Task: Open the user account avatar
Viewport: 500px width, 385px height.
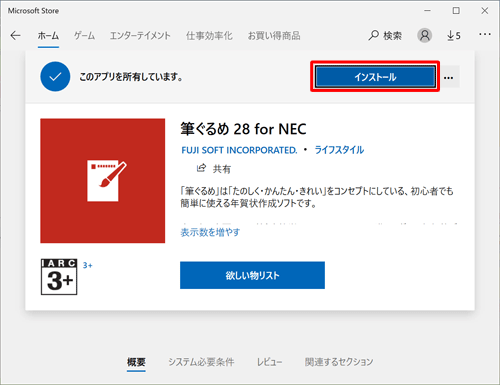Action: [x=425, y=35]
